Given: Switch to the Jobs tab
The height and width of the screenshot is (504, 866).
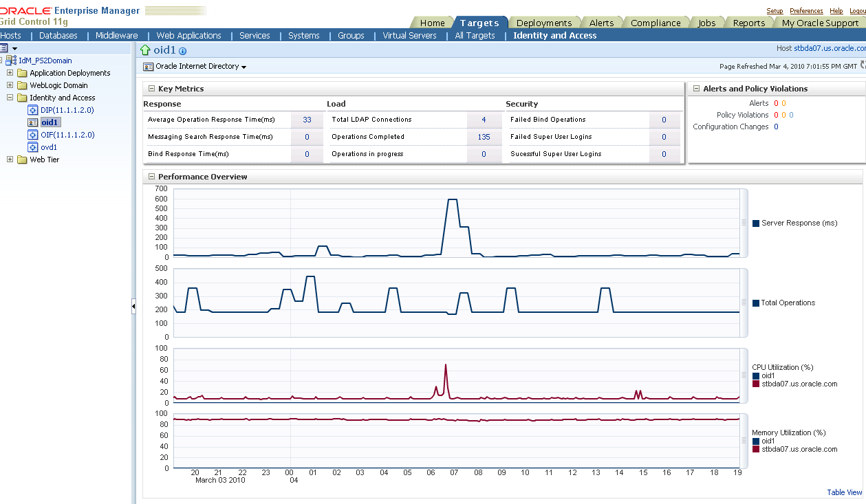Looking at the screenshot, I should pos(707,23).
